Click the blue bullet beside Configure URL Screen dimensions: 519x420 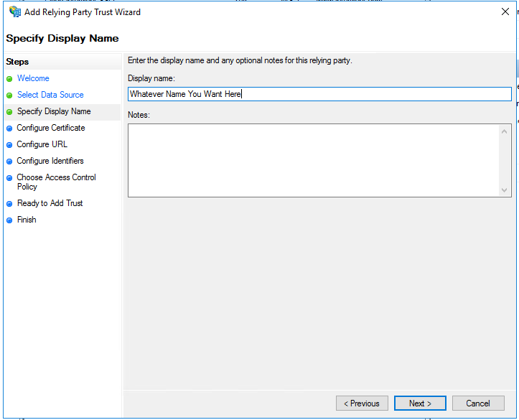point(9,145)
